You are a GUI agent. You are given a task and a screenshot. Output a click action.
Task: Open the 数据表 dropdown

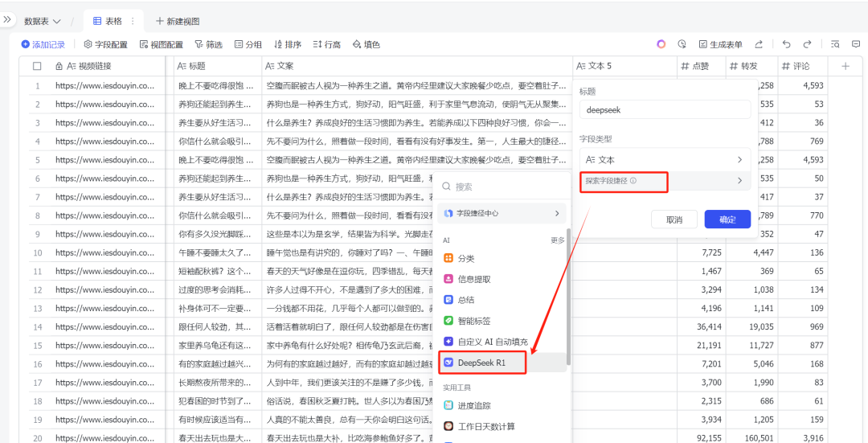coord(42,21)
